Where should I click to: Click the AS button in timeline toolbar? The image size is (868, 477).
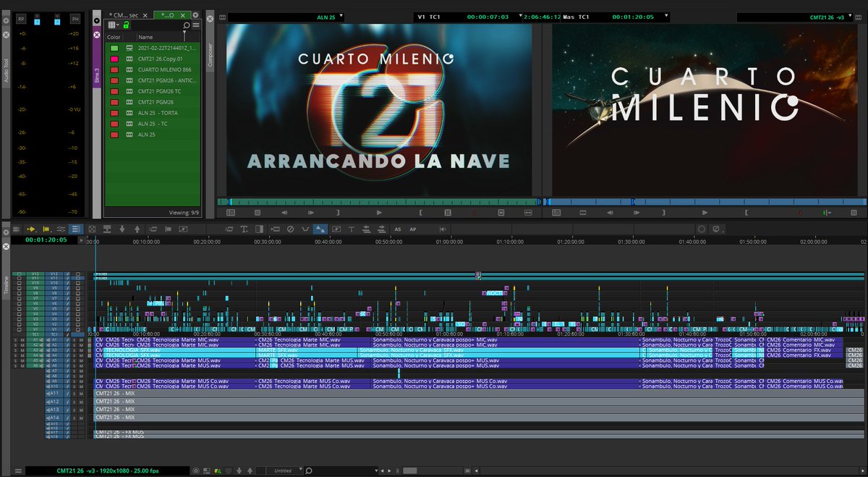click(398, 229)
